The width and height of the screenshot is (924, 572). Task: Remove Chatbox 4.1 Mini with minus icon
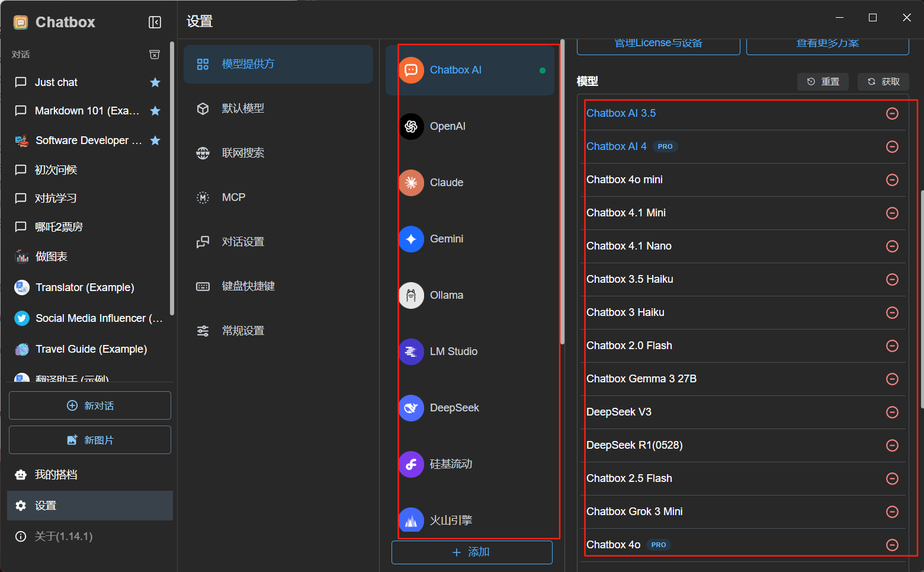pos(892,213)
